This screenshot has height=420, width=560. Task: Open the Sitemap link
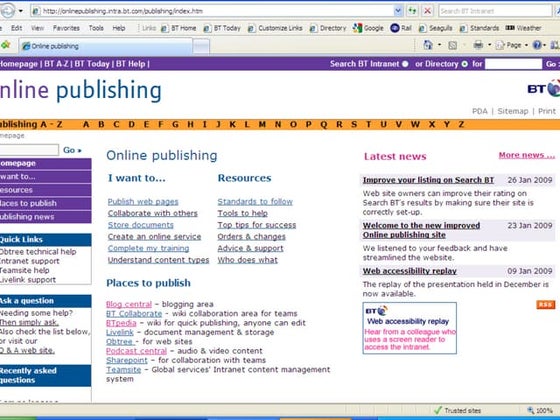[x=512, y=111]
